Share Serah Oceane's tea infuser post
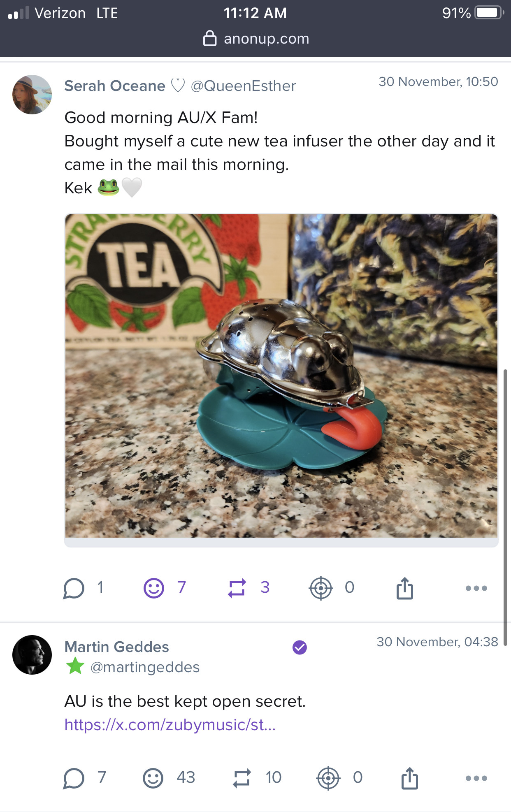The width and height of the screenshot is (511, 812). point(405,588)
